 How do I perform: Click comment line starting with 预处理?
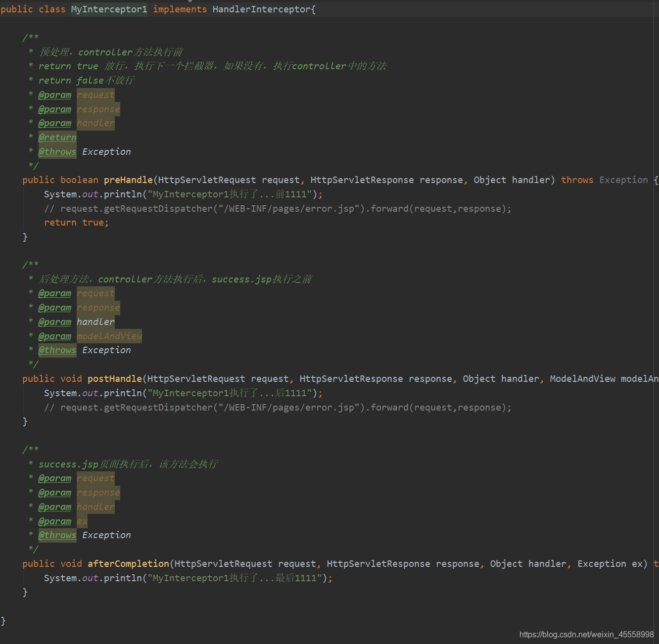pyautogui.click(x=111, y=52)
